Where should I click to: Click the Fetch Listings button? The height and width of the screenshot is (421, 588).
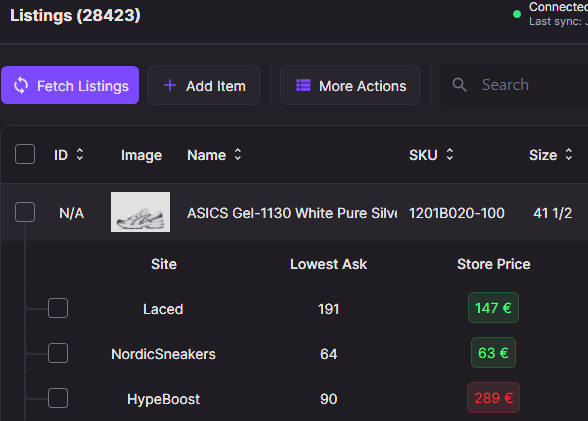70,85
